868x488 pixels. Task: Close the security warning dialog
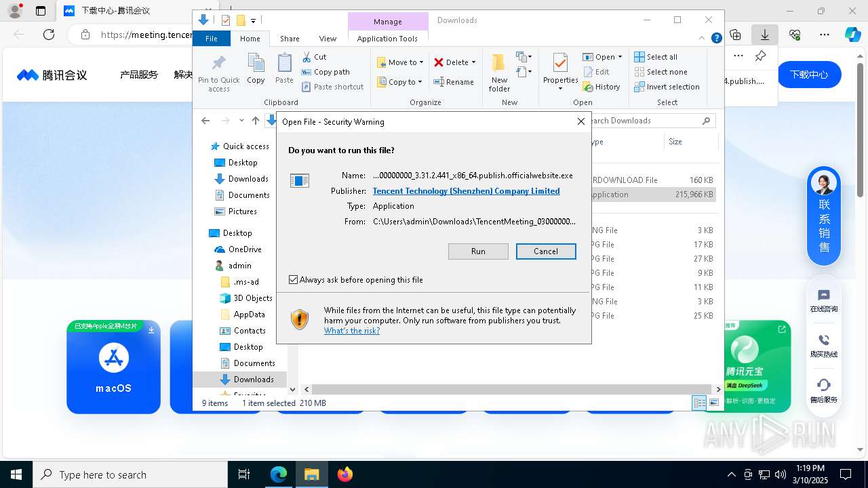pyautogui.click(x=580, y=122)
